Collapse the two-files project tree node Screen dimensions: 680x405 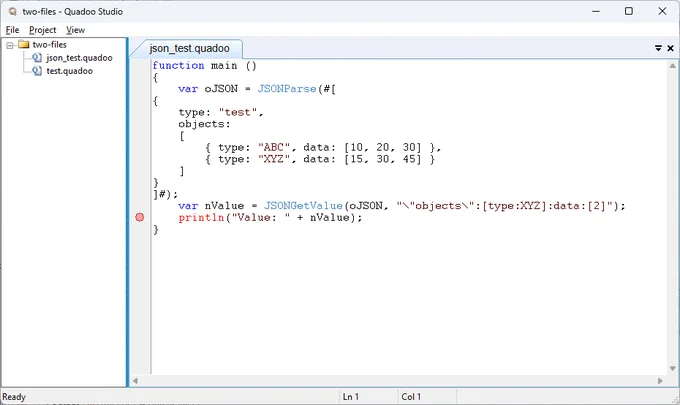point(10,45)
